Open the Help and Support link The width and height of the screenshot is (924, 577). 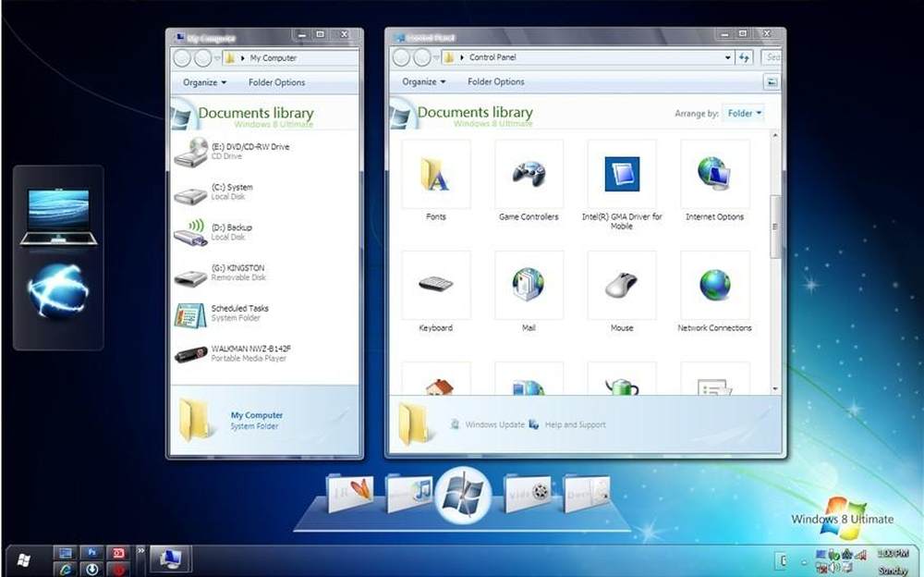pyautogui.click(x=567, y=424)
